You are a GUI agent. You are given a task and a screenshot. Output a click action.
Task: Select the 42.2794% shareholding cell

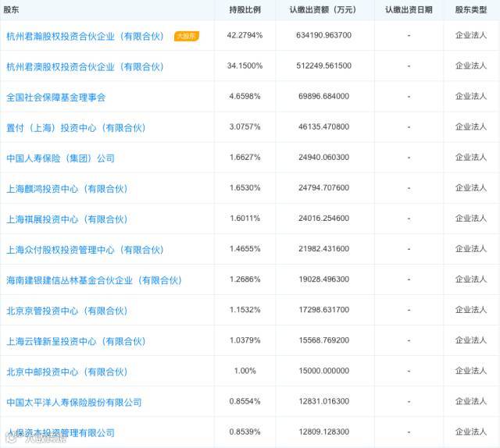coord(245,35)
